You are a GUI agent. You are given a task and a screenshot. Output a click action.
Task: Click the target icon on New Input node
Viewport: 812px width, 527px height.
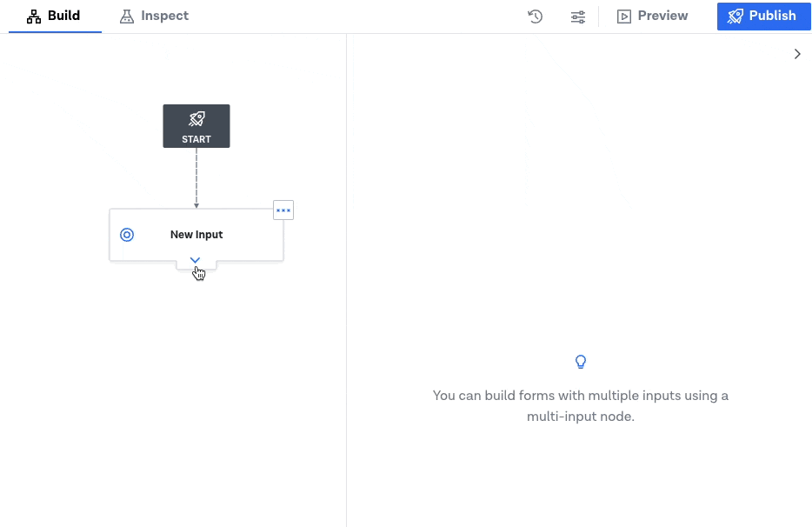[127, 235]
